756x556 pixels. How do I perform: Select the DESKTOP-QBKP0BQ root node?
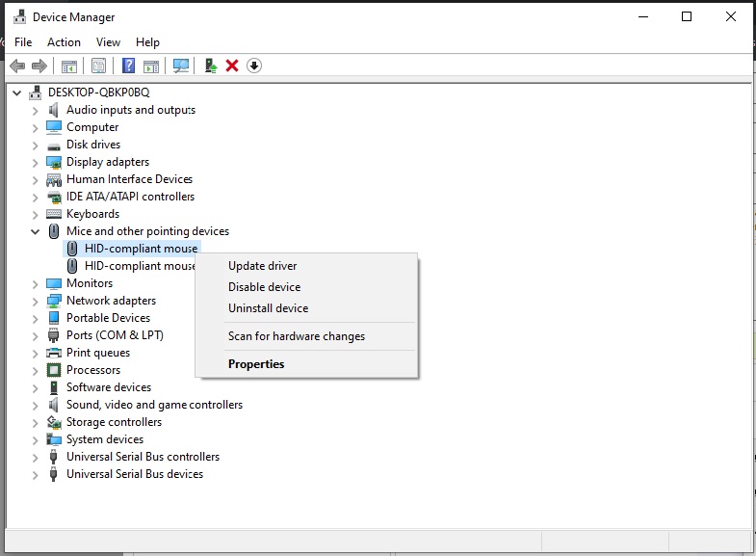coord(98,93)
